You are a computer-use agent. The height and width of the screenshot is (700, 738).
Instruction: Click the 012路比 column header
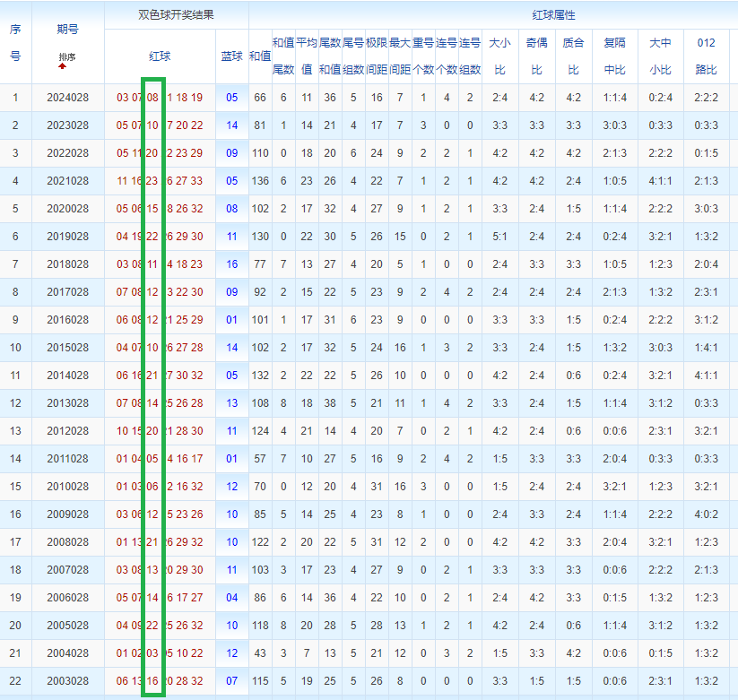coord(706,56)
